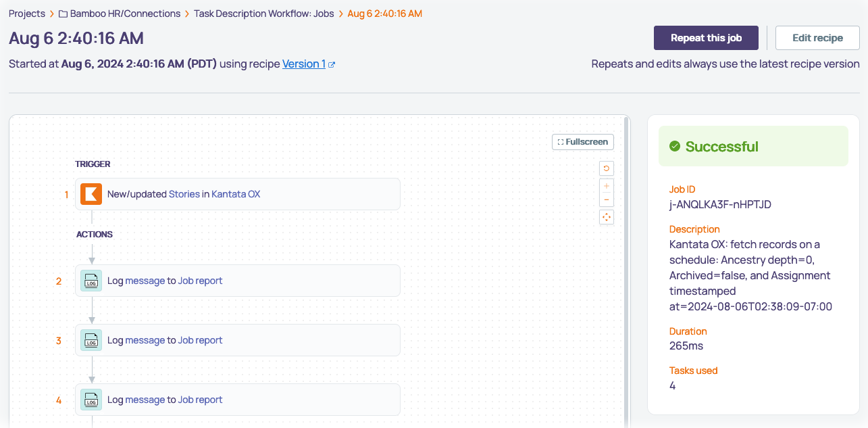
Task: Click the Log icon in step 2
Action: 91,281
